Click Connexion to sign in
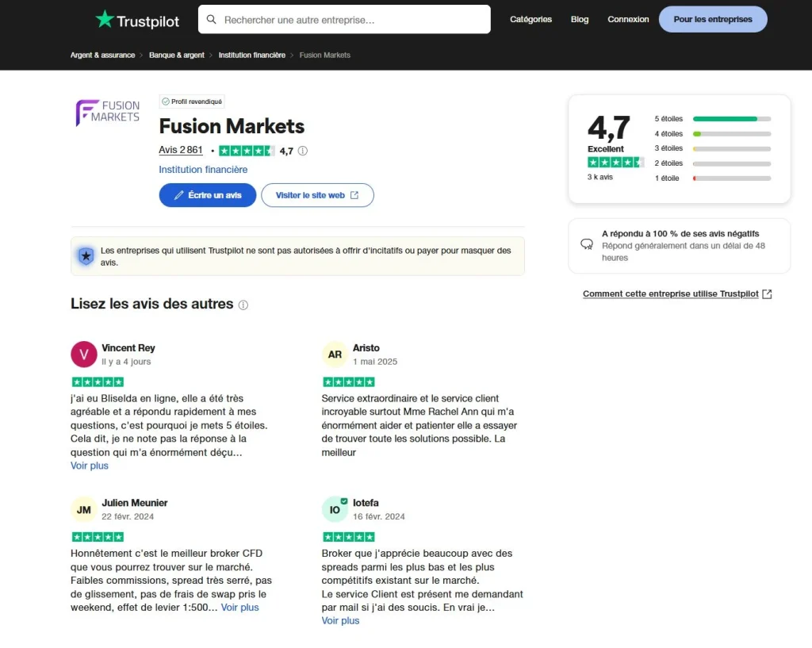 pyautogui.click(x=628, y=19)
